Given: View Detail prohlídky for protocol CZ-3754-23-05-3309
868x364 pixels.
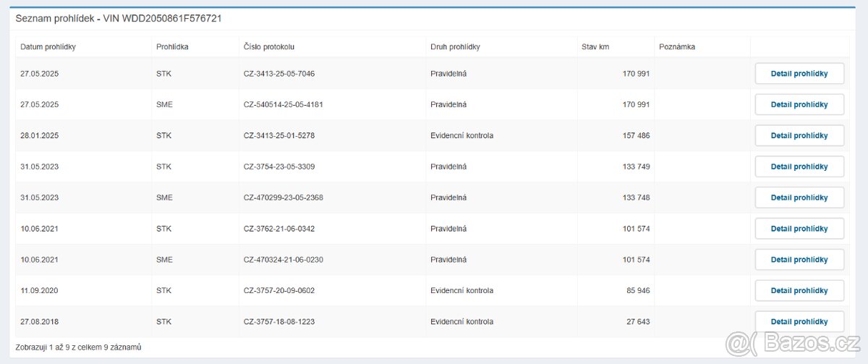Looking at the screenshot, I should coord(799,166).
